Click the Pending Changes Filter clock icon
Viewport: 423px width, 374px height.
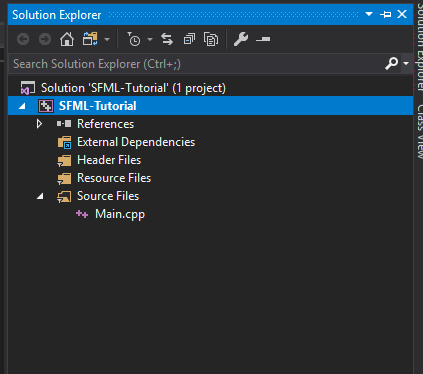[x=134, y=39]
